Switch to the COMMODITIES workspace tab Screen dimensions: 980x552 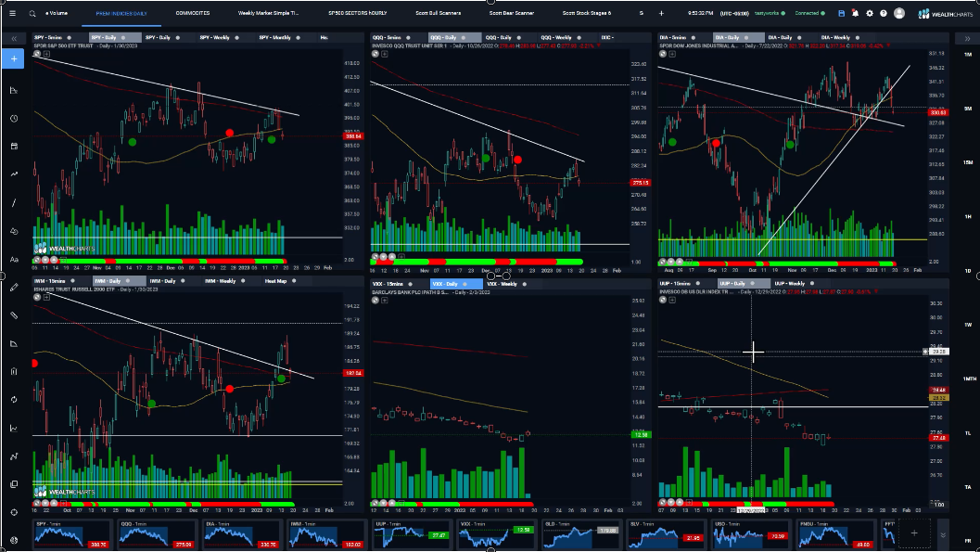pos(193,13)
